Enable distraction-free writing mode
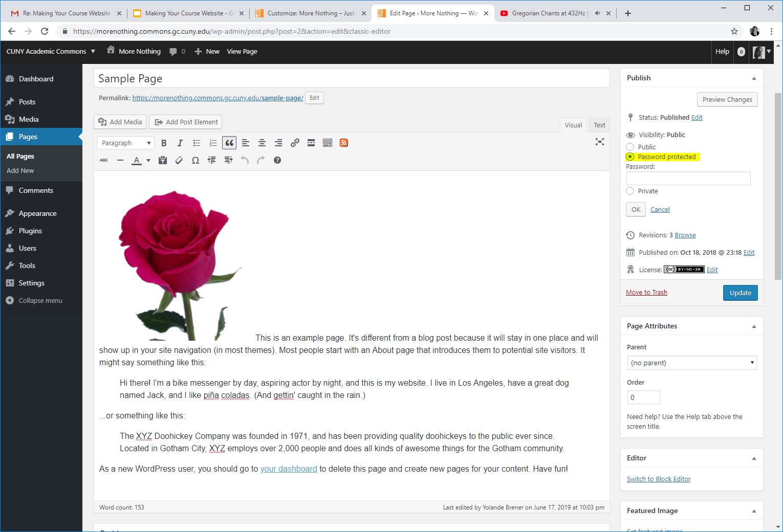Viewport: 783px width, 532px height. pos(599,142)
